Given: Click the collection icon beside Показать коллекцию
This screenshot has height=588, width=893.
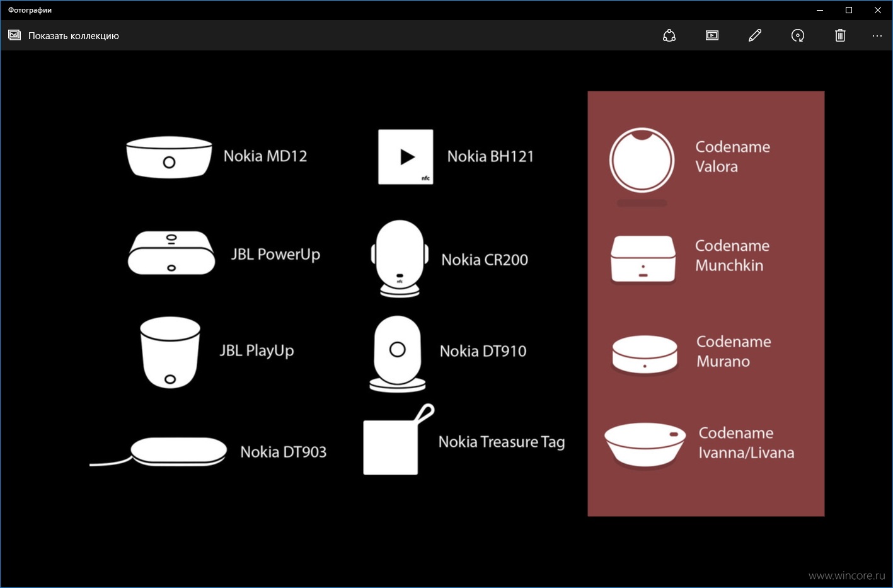Looking at the screenshot, I should (x=14, y=35).
